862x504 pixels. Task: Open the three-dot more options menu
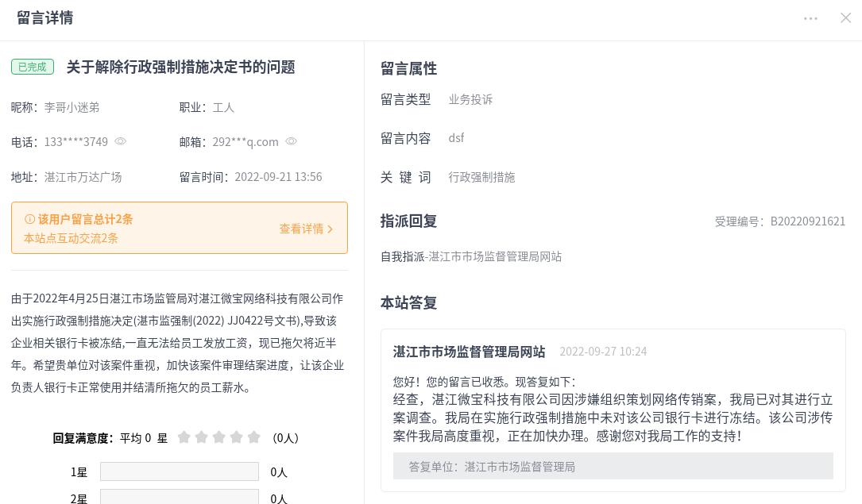click(x=810, y=18)
